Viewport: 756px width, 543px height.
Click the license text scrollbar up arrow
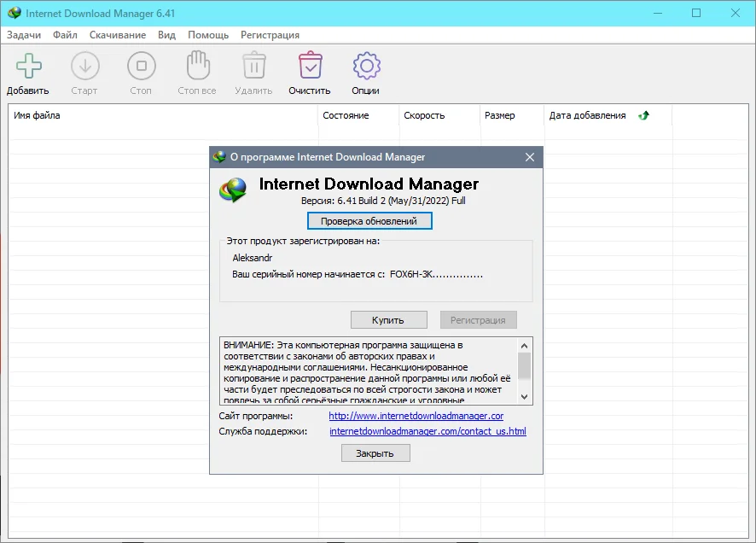(x=525, y=345)
